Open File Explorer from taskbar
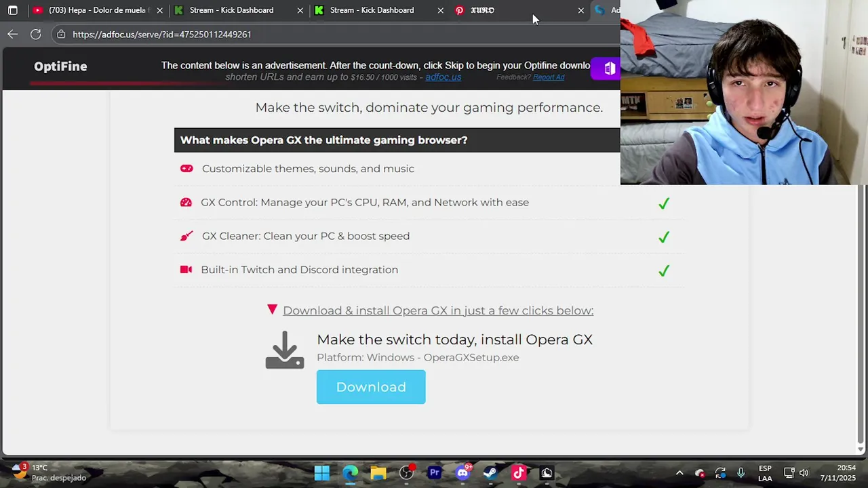This screenshot has height=488, width=868. [x=378, y=473]
